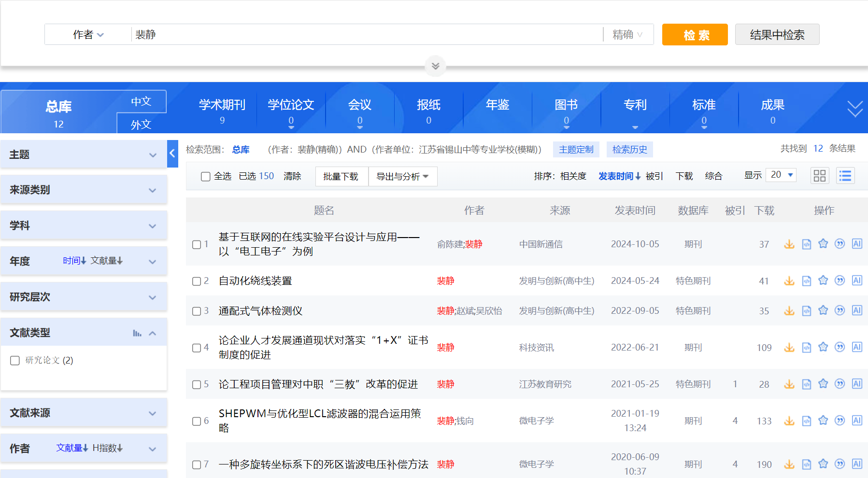The image size is (868, 478).
Task: Select the 学位论文 tab
Action: 291,110
